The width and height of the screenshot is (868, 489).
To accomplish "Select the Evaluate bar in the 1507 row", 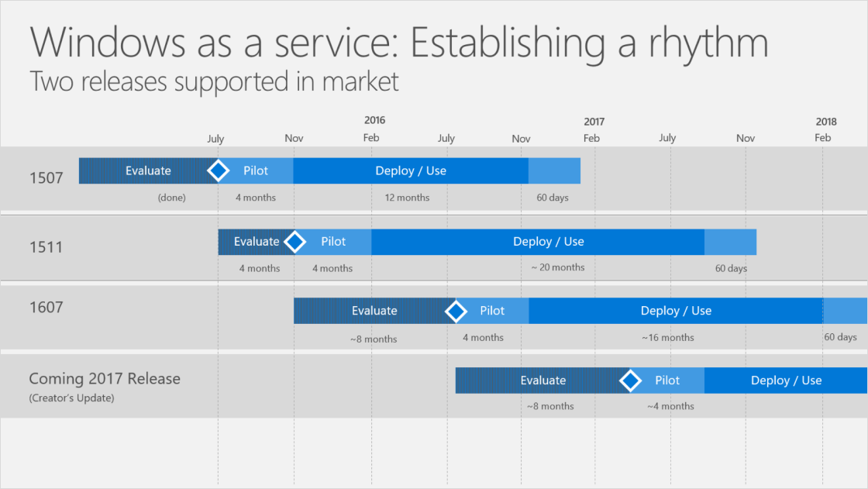I will (x=148, y=170).
